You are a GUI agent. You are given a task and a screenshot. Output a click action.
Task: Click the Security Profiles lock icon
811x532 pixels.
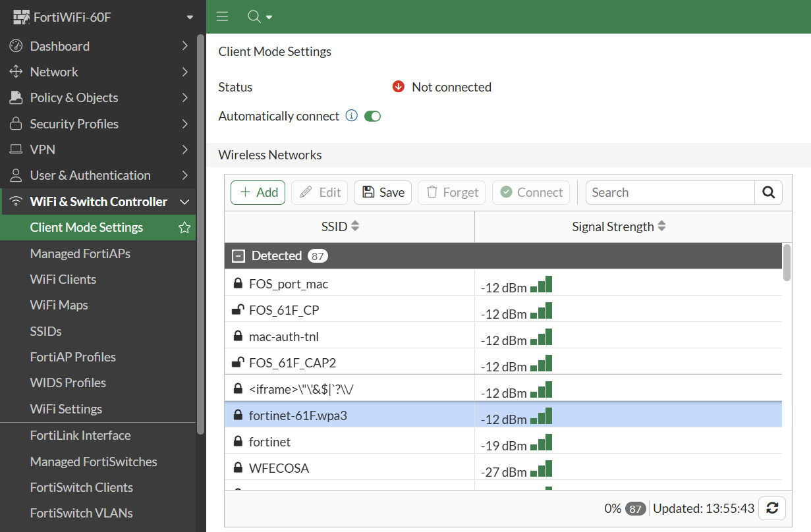pos(16,124)
